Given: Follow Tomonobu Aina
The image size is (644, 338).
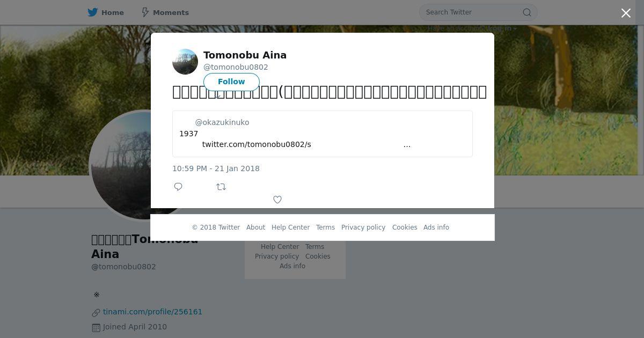Looking at the screenshot, I should [231, 82].
